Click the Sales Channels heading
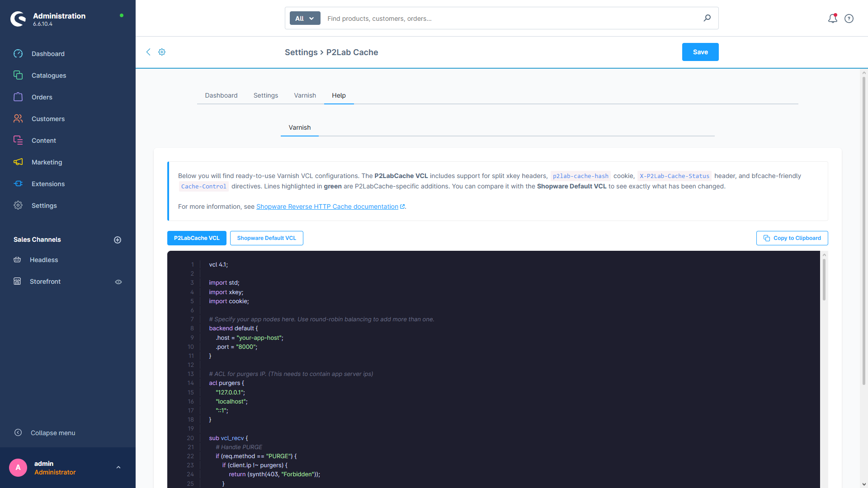Viewport: 868px width, 488px height. pyautogui.click(x=37, y=239)
